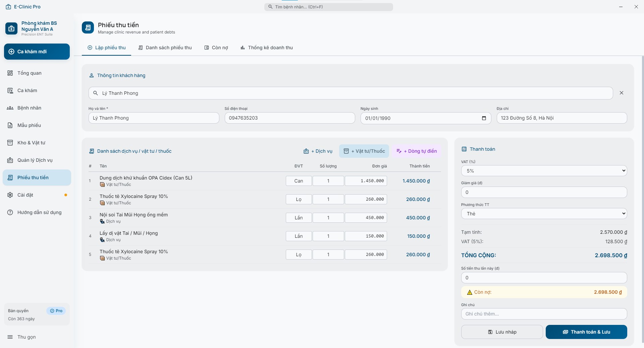Click the Phiếu thu tiền page header icon
644x348 pixels.
[x=88, y=27]
